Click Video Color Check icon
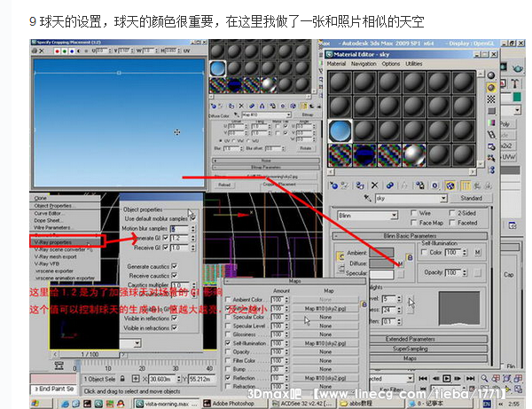The height and width of the screenshot is (409, 532). [x=491, y=122]
